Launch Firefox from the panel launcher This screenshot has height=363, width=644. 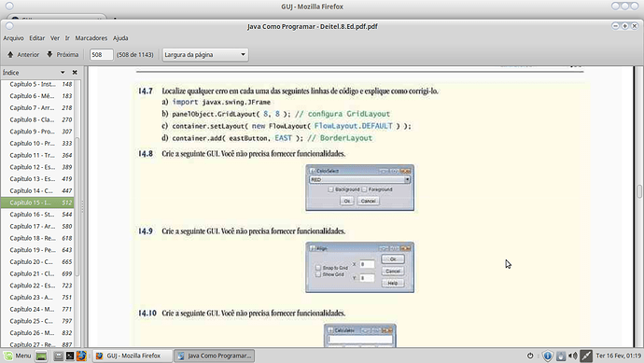pyautogui.click(x=81, y=356)
